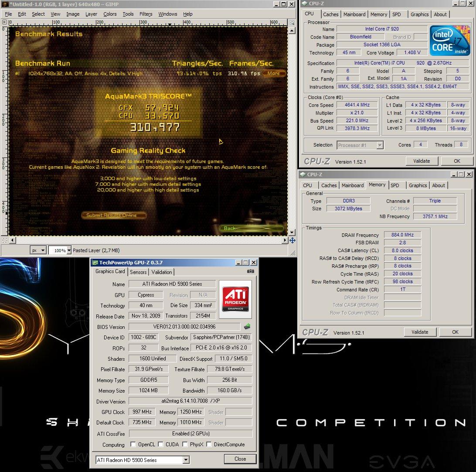The width and height of the screenshot is (476, 472).
Task: Click the GIMP horizontal scrollbar left arrow
Action: [13, 240]
